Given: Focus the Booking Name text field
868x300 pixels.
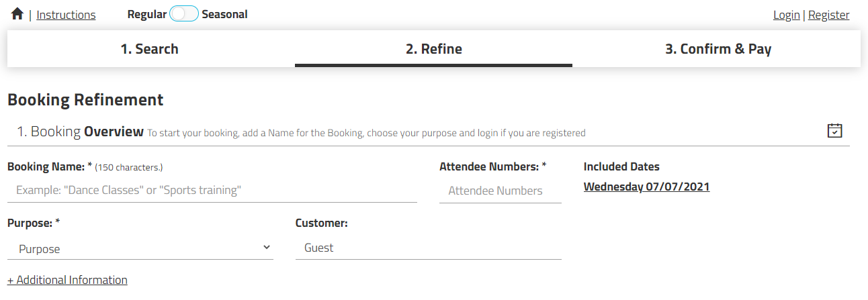Looking at the screenshot, I should click(x=212, y=191).
